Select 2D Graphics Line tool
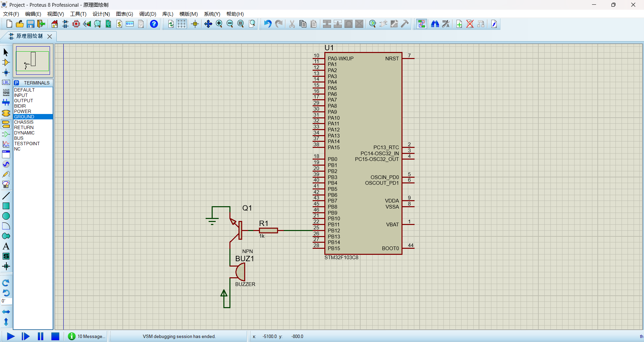Image resolution: width=644 pixels, height=342 pixels. tap(6, 196)
